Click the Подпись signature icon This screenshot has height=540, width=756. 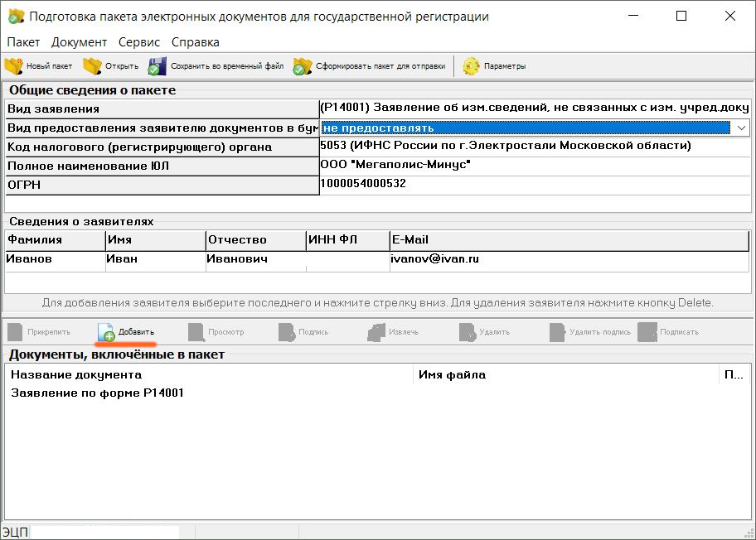[x=287, y=332]
